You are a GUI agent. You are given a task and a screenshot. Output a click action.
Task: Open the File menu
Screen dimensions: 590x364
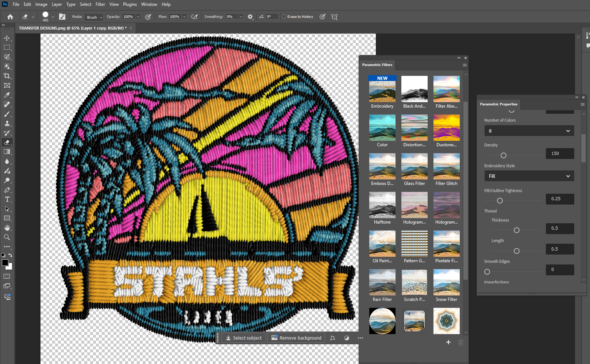pyautogui.click(x=16, y=4)
